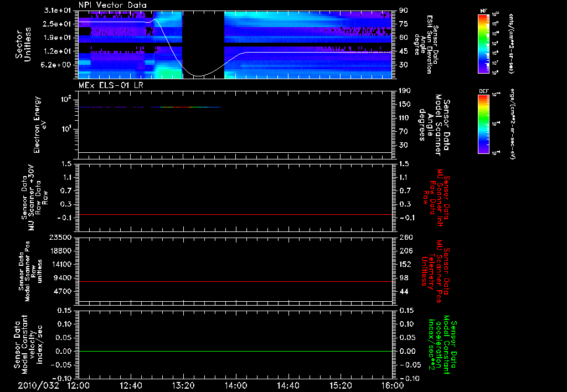Click the Electron Energy eV axis label
Screen dimensions: 567x392
40,125
